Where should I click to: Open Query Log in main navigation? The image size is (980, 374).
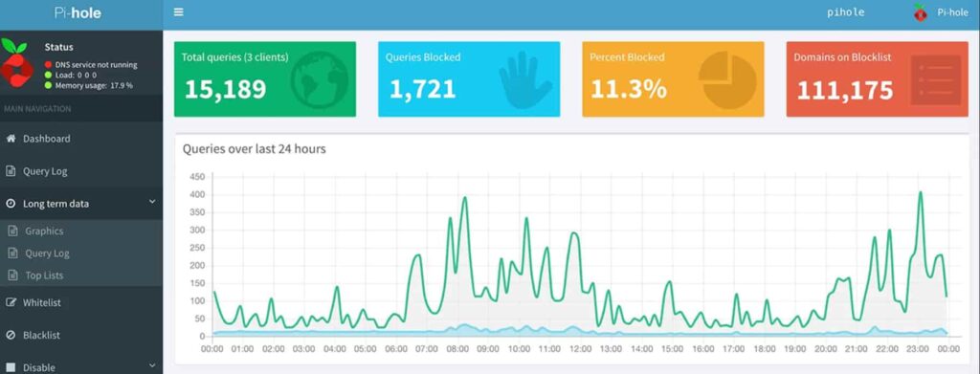pos(81,171)
